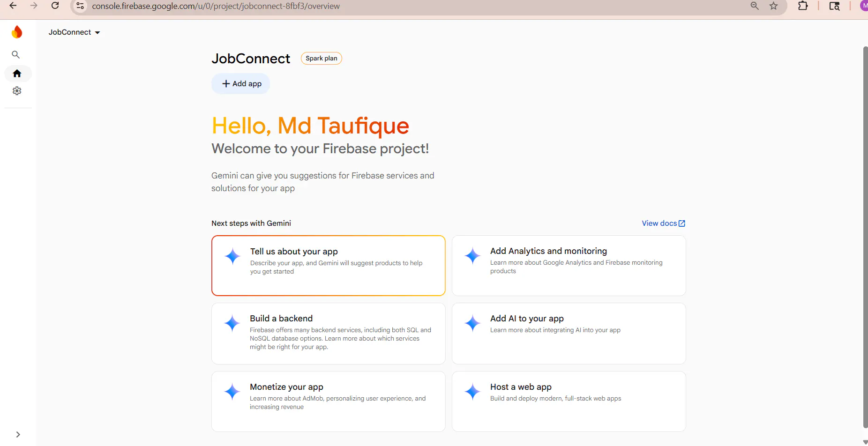Click the browser back arrow
This screenshot has height=446, width=868.
(x=13, y=6)
